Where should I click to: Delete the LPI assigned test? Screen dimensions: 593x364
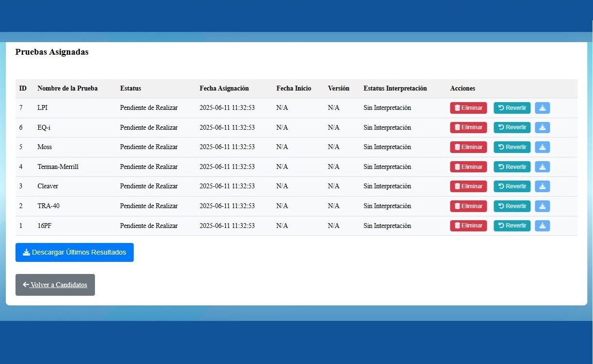pyautogui.click(x=468, y=108)
